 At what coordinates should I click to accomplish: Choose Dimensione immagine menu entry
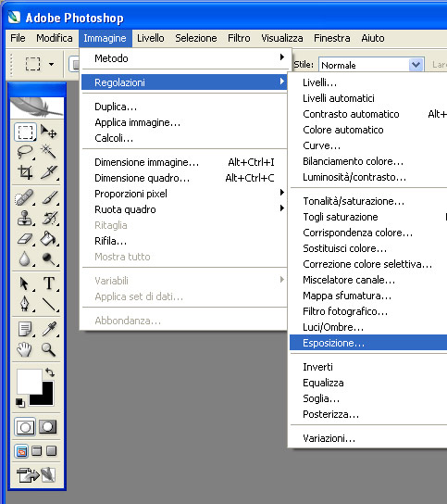point(183,162)
